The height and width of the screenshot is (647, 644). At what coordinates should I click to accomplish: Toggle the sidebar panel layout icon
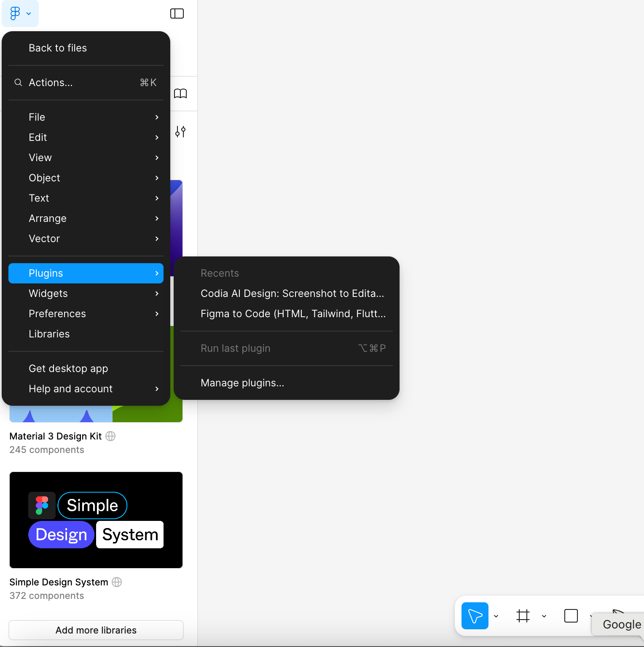(177, 13)
